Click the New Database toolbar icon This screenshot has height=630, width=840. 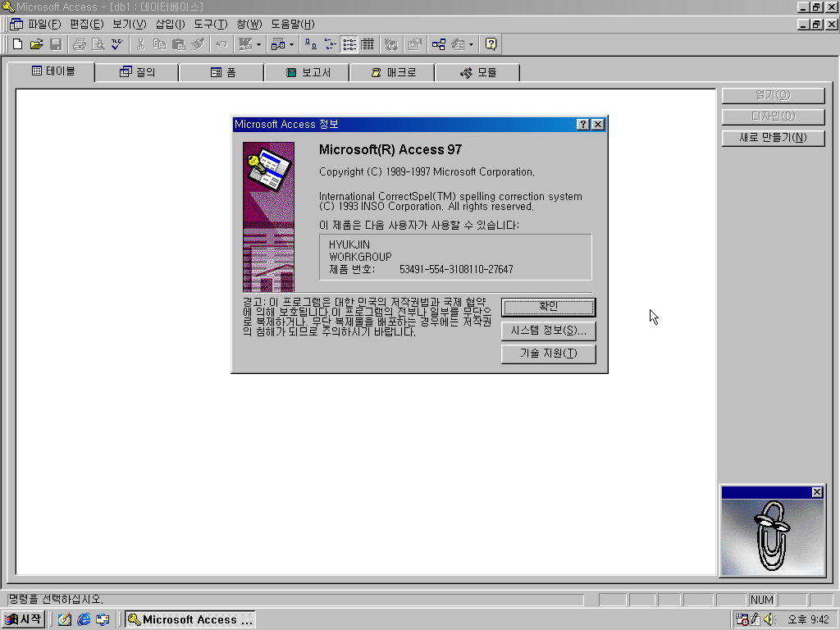point(18,44)
